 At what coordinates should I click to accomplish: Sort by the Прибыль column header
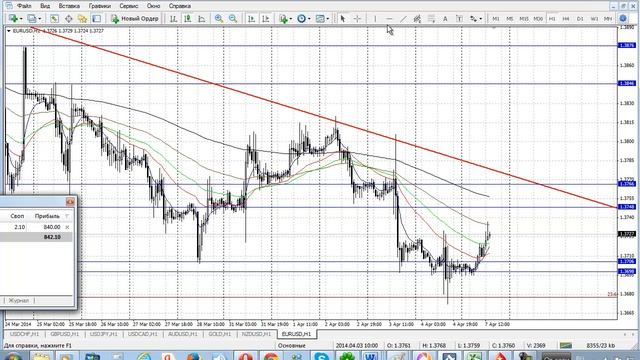coord(47,216)
